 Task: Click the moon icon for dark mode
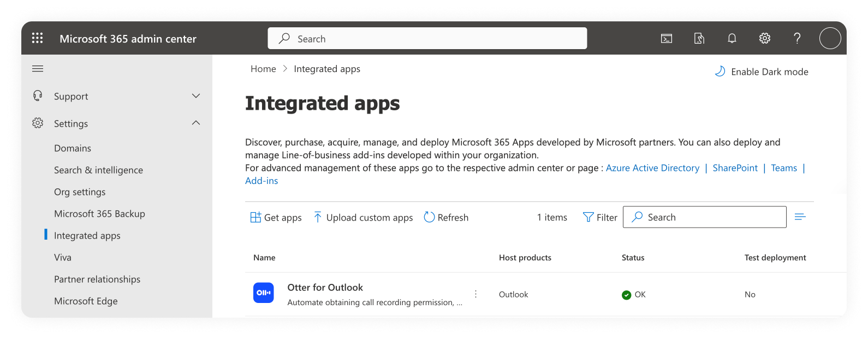720,72
